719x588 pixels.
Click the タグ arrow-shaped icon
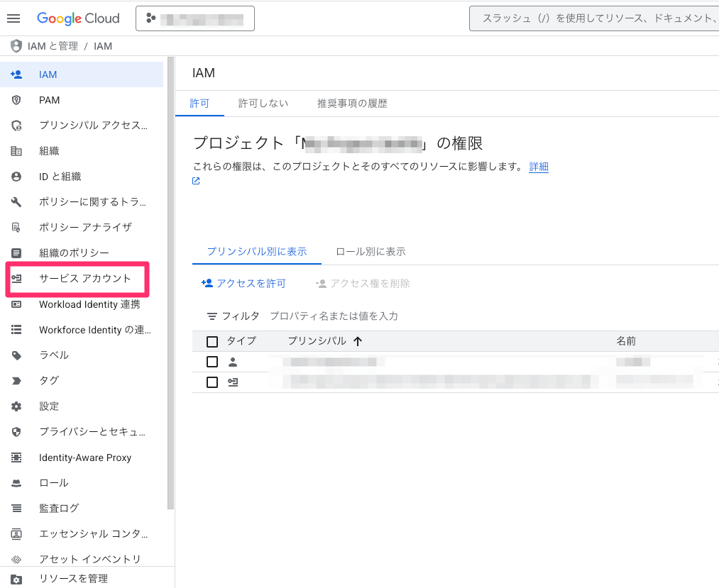coord(16,380)
